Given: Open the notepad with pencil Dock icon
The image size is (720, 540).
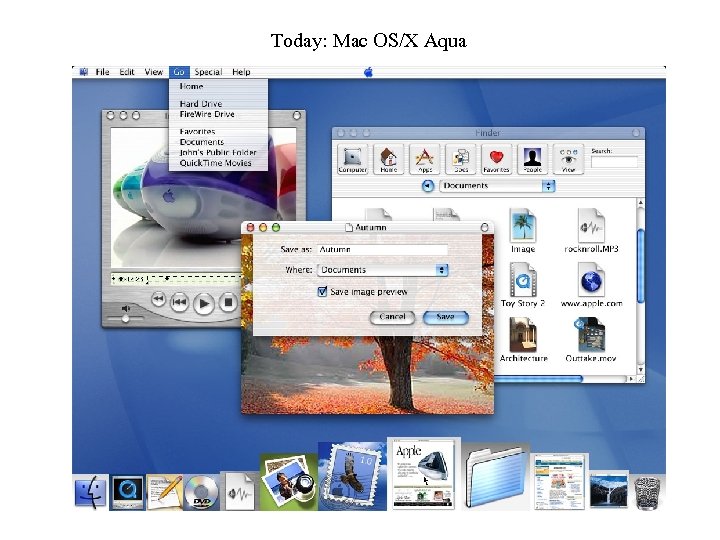Looking at the screenshot, I should click(x=164, y=492).
